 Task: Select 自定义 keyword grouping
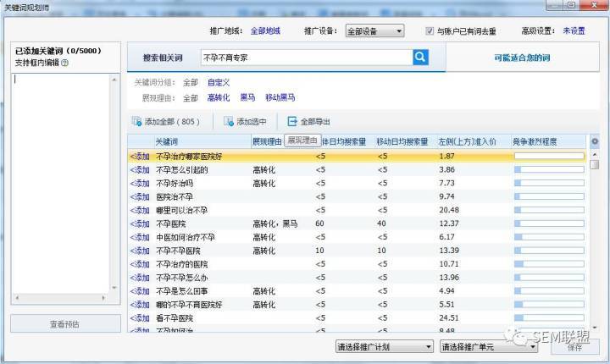219,82
